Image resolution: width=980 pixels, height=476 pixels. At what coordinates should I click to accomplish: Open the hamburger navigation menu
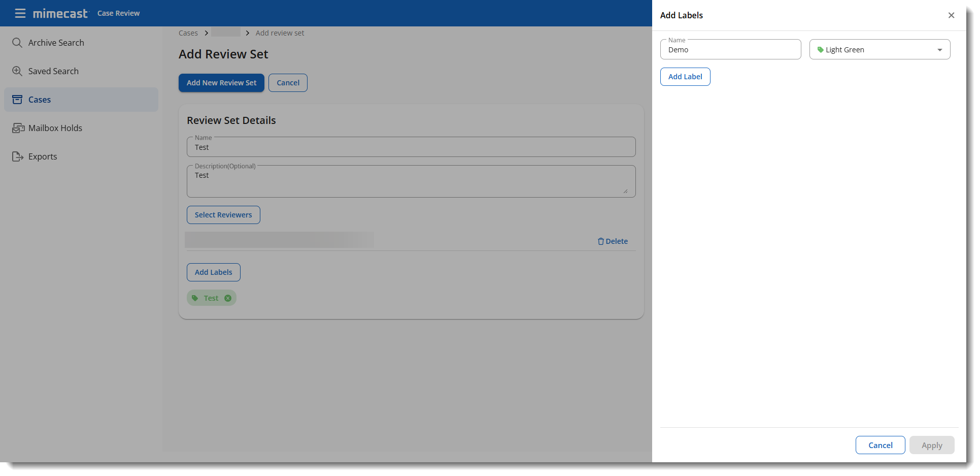tap(20, 13)
